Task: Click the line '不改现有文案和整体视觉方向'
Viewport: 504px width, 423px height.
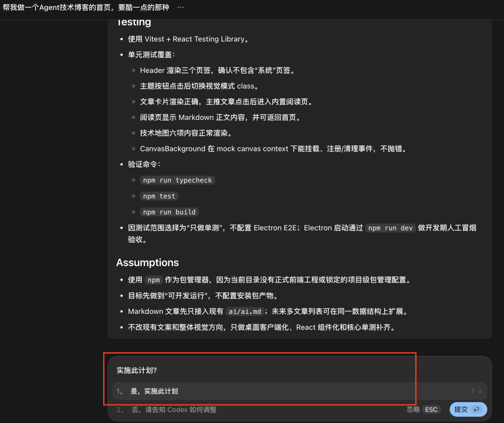Action: [262, 327]
